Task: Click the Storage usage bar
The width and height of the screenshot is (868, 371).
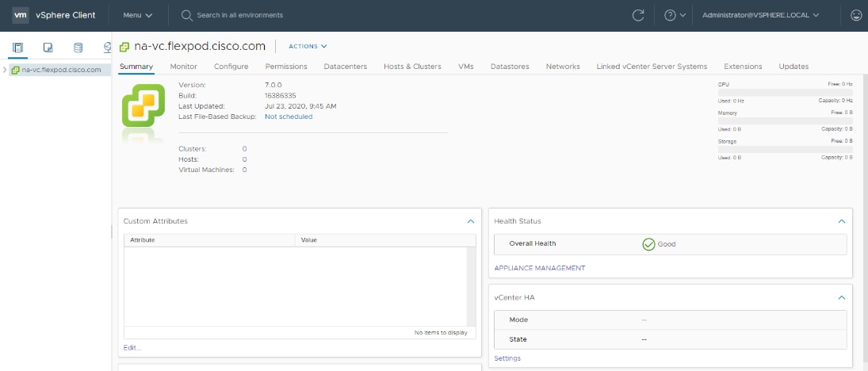Action: pos(785,150)
